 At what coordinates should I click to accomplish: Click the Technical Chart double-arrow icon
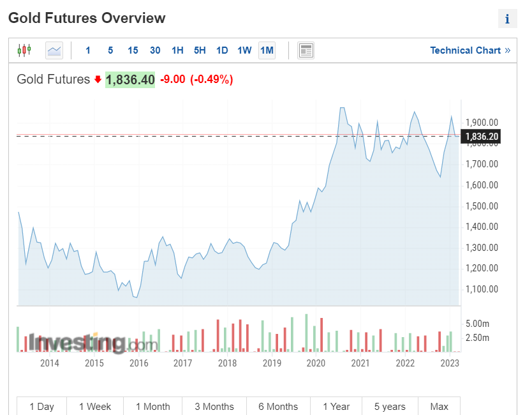click(x=508, y=50)
